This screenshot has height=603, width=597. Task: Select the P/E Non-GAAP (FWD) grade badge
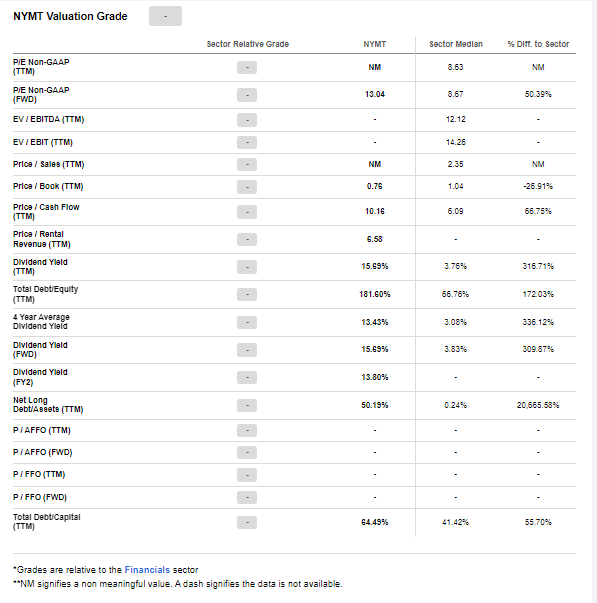coord(247,95)
